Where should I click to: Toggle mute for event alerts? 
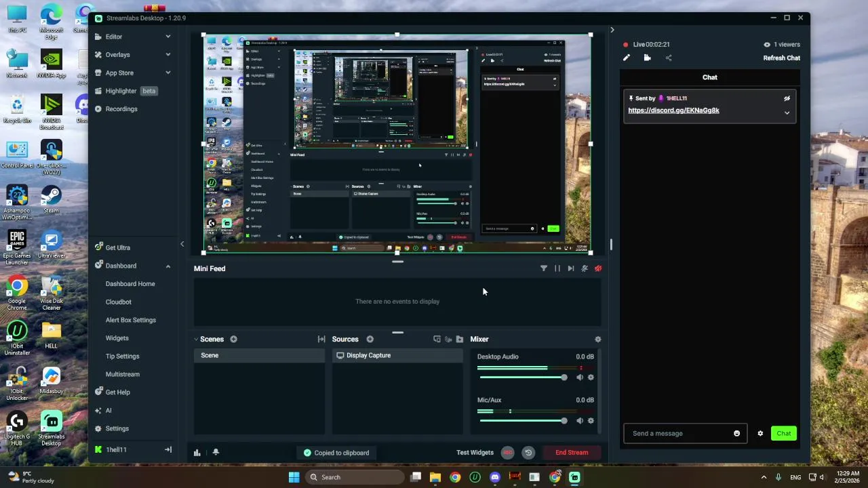[x=585, y=268]
